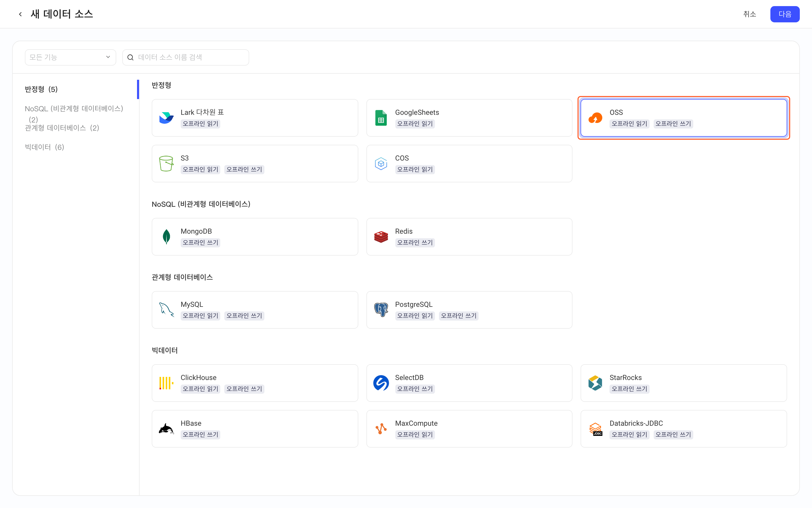812x508 pixels.
Task: Click the StarRocks name text
Action: pyautogui.click(x=625, y=378)
